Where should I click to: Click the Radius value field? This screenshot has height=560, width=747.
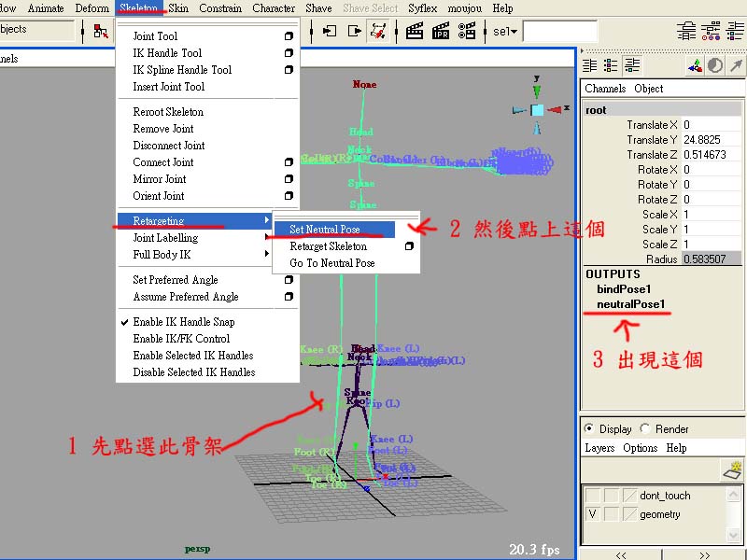(x=712, y=259)
